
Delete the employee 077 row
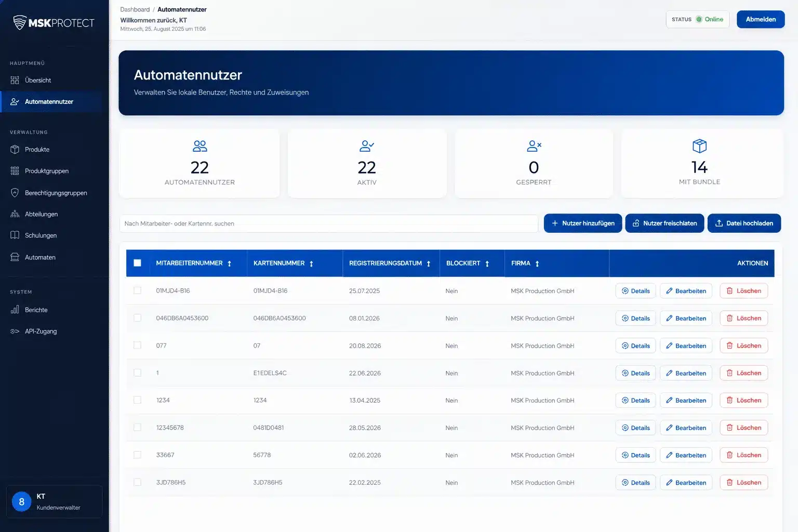pyautogui.click(x=743, y=345)
